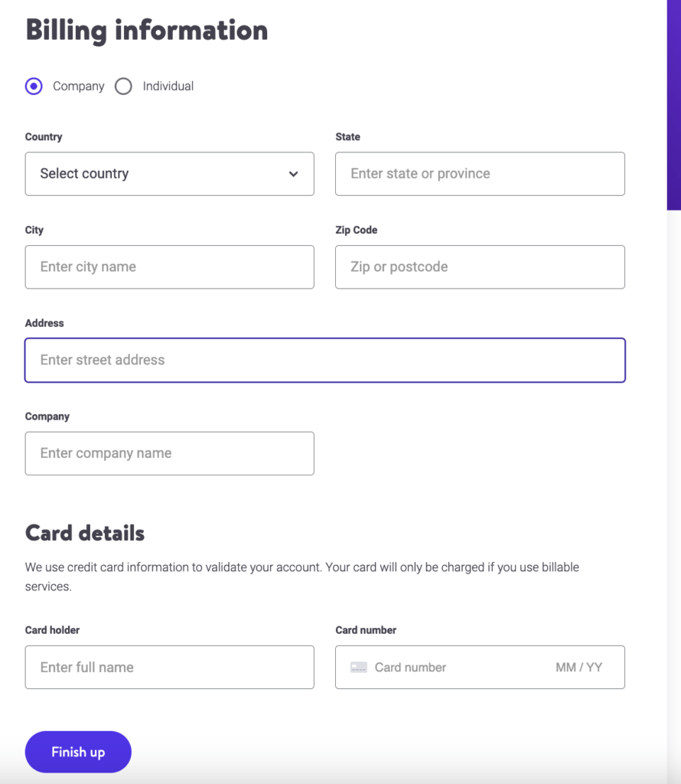Screen dimensions: 681x784
Task: Click the chevron on the country selector
Action: (293, 174)
